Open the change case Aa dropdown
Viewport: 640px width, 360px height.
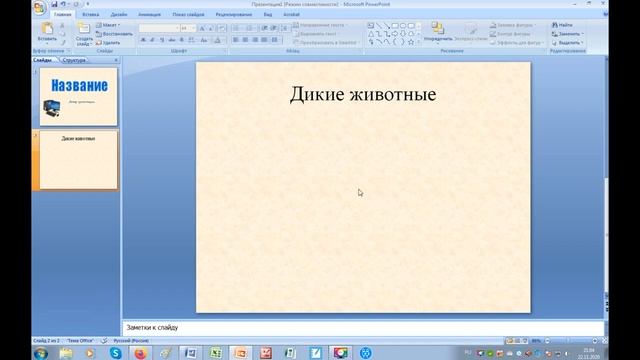204,40
